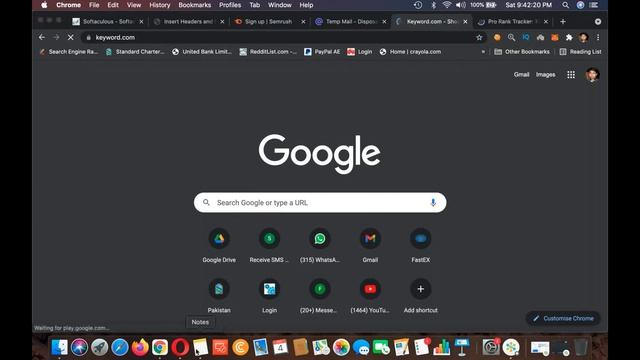This screenshot has width=640, height=360.
Task: Switch to the Insert Headers tab
Action: [x=188, y=22]
